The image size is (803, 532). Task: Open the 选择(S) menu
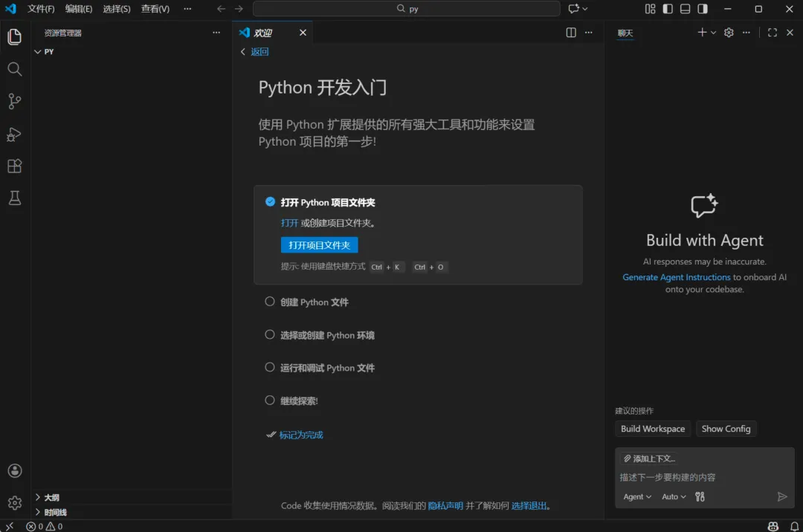[x=116, y=9]
